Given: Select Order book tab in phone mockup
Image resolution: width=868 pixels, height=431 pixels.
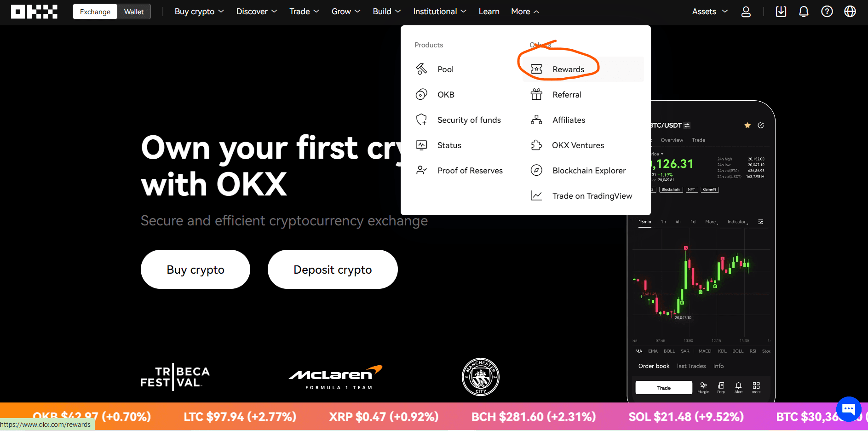Looking at the screenshot, I should pyautogui.click(x=654, y=366).
